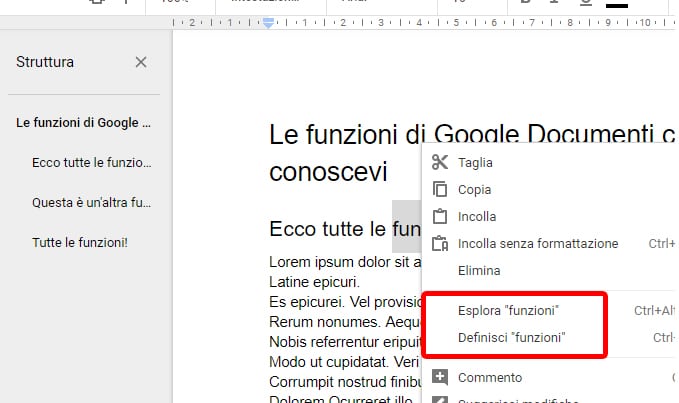Click the Commento plus icon
This screenshot has height=403, width=679.
point(439,378)
